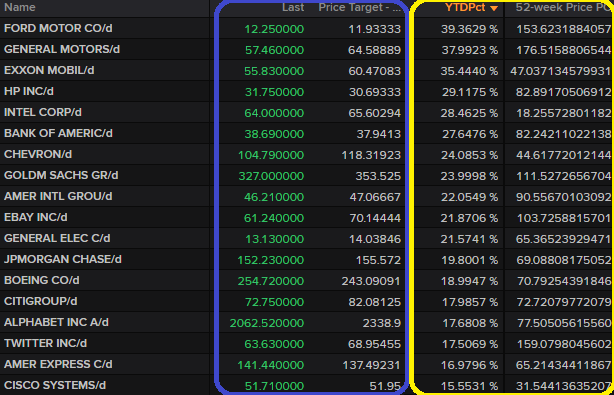Click Alphabet price target 2338.9

click(x=382, y=323)
